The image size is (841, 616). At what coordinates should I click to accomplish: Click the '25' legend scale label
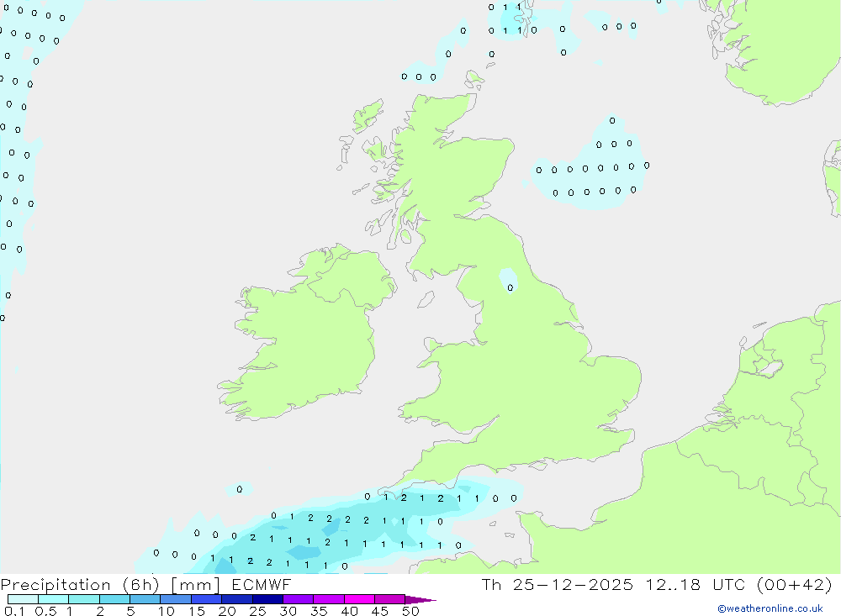pyautogui.click(x=257, y=611)
